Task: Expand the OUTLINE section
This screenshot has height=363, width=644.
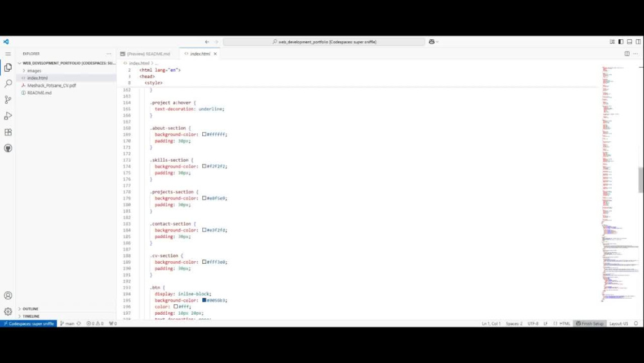Action: point(30,309)
